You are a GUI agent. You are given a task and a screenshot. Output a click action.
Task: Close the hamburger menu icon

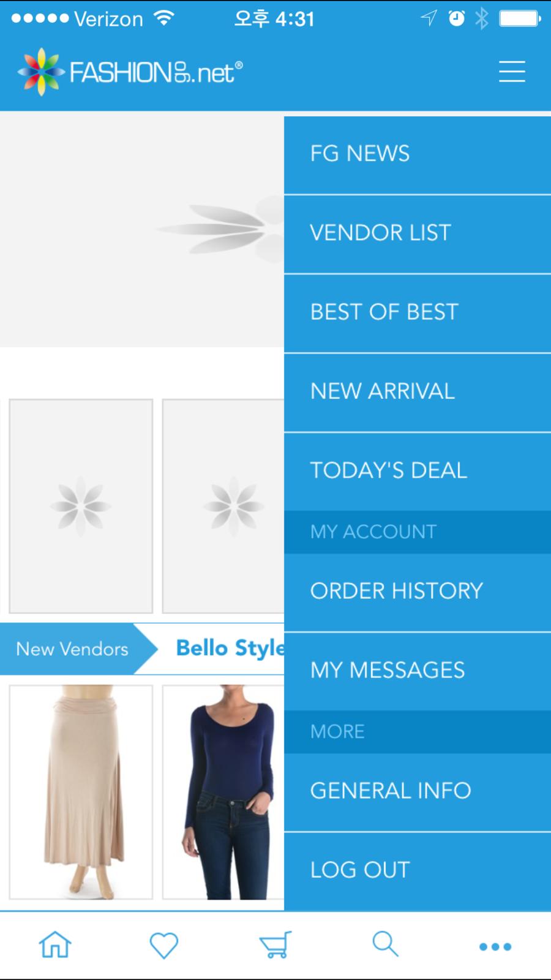tap(512, 71)
